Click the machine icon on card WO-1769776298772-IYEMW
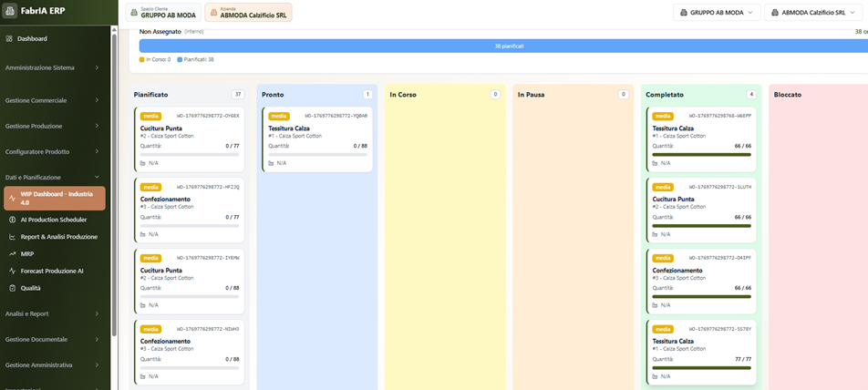 click(x=143, y=305)
